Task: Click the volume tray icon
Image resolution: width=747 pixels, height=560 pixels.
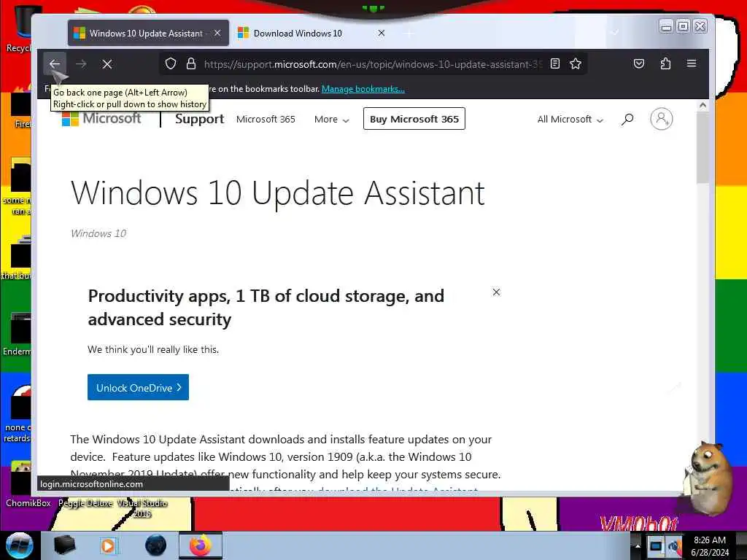Action: (x=674, y=546)
